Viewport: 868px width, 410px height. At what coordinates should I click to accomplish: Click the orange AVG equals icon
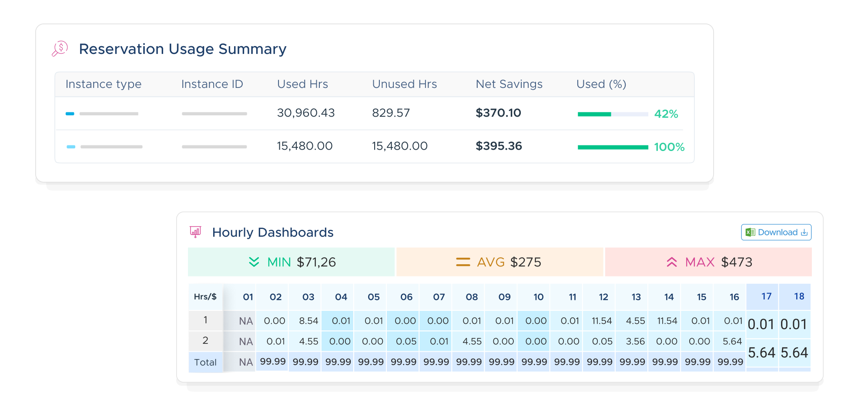[463, 262]
